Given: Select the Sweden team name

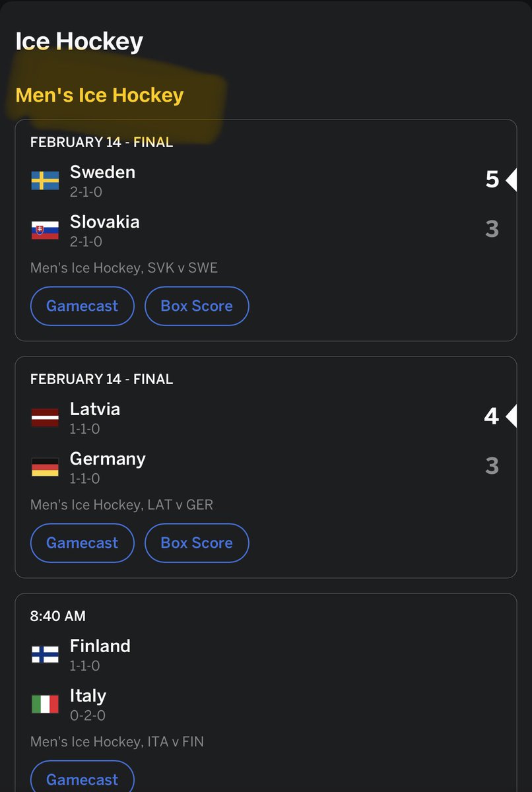Looking at the screenshot, I should [x=102, y=172].
